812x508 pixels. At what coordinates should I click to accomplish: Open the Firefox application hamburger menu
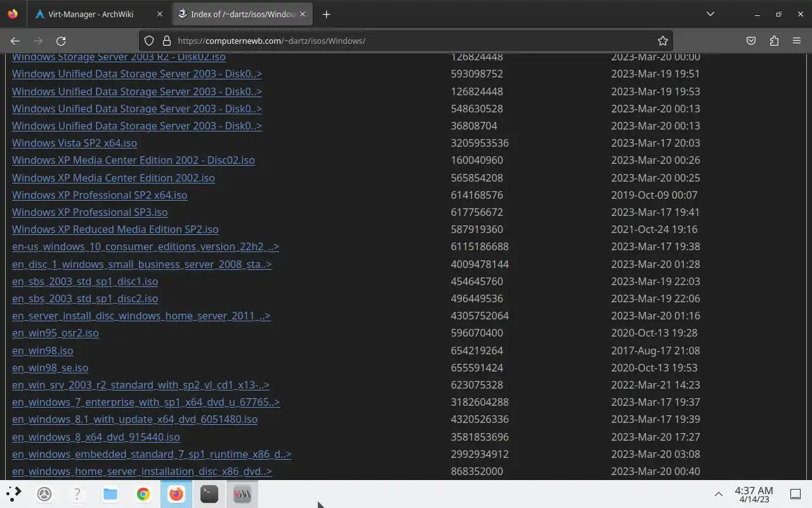tap(797, 41)
